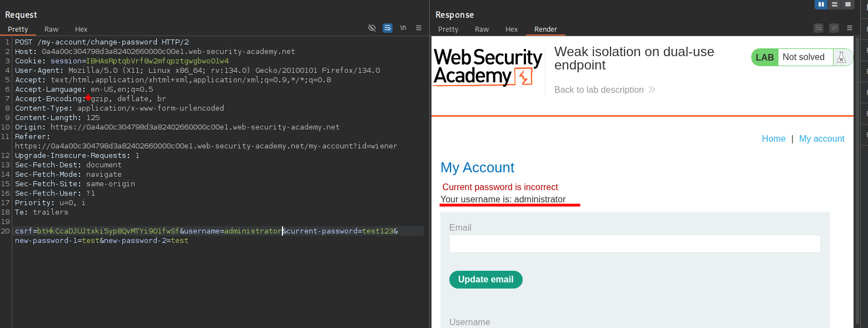Image resolution: width=868 pixels, height=328 pixels.
Task: Switch Request view to Raw tab
Action: tap(52, 29)
